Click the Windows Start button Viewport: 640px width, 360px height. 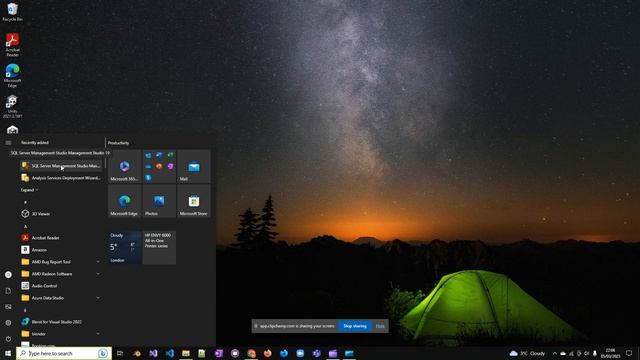[8, 353]
